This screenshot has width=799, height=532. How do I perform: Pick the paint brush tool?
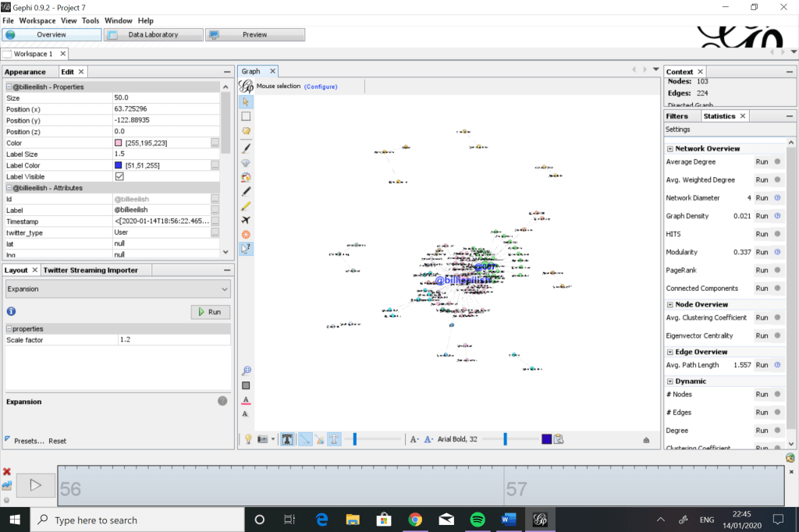click(246, 147)
